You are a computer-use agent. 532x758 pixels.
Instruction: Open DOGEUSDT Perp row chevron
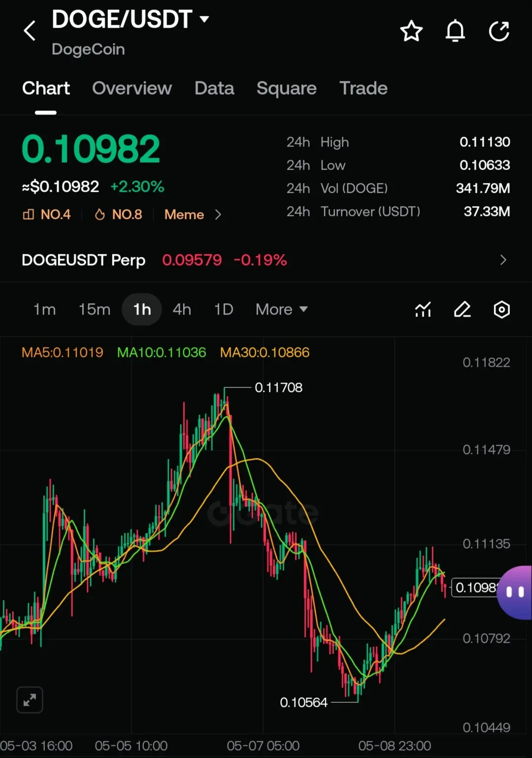pyautogui.click(x=503, y=260)
